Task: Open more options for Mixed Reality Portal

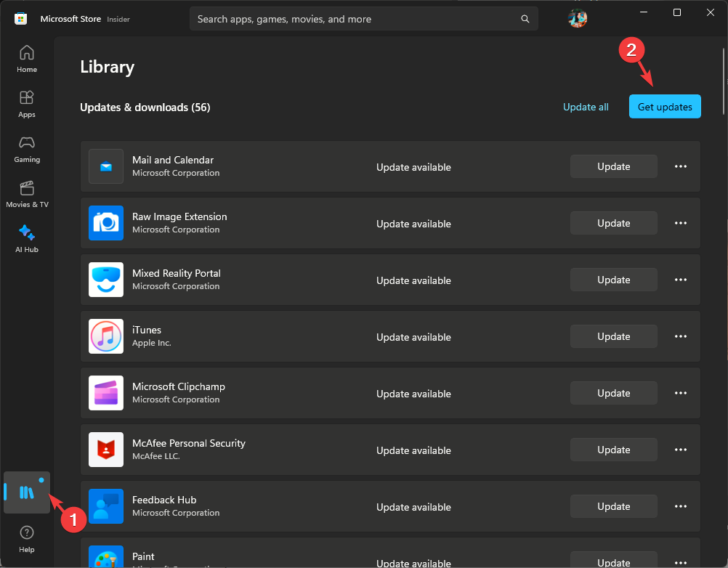Action: [x=681, y=280]
